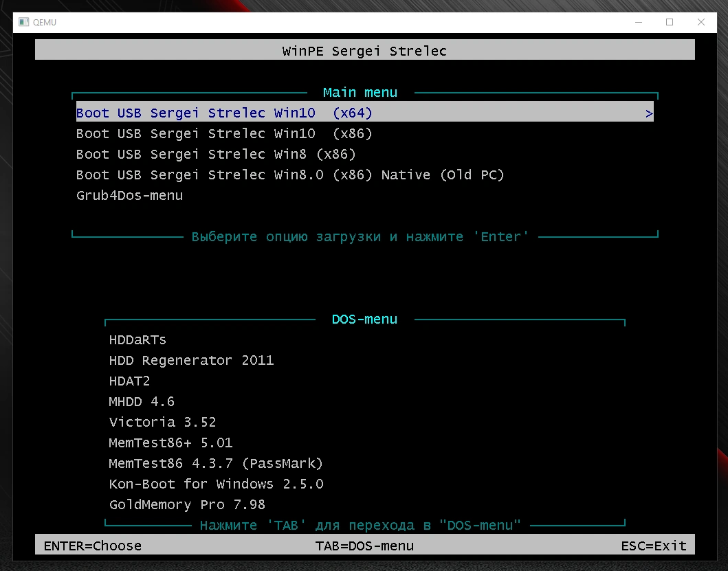728x571 pixels.
Task: Click the Main menu heading
Action: coord(360,92)
